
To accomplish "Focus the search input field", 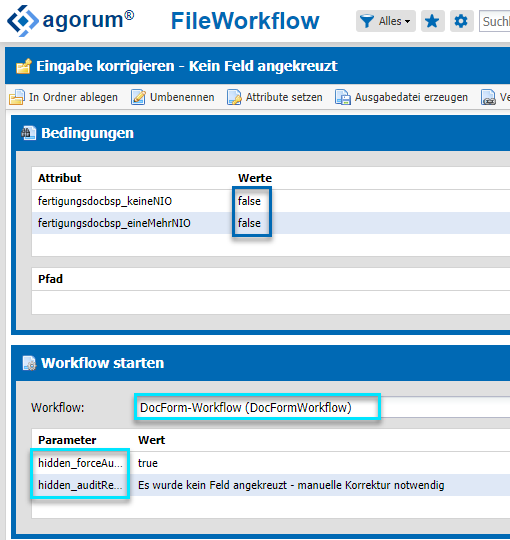I will (495, 21).
